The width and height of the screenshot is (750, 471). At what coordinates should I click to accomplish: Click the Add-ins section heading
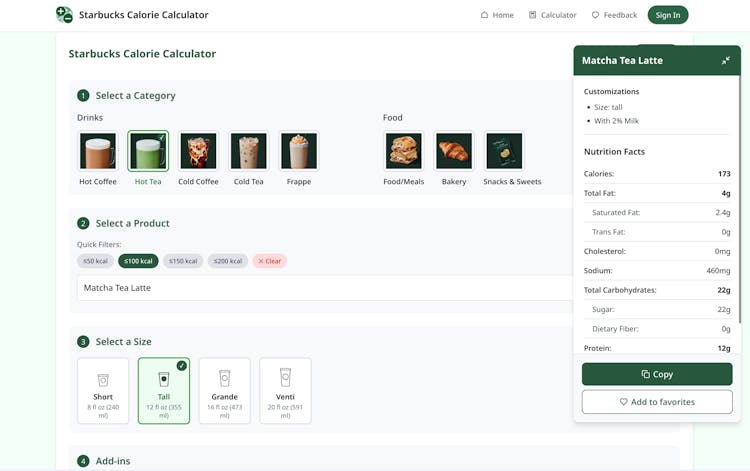(113, 461)
